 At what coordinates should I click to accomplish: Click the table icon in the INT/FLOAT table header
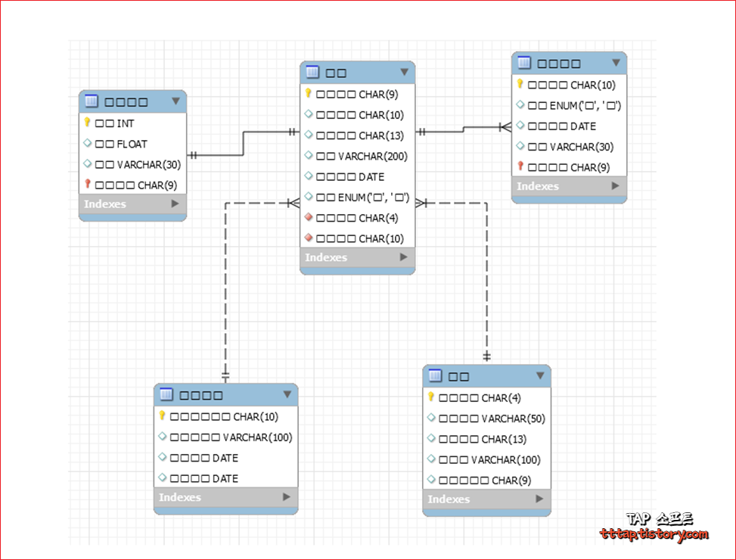click(91, 101)
